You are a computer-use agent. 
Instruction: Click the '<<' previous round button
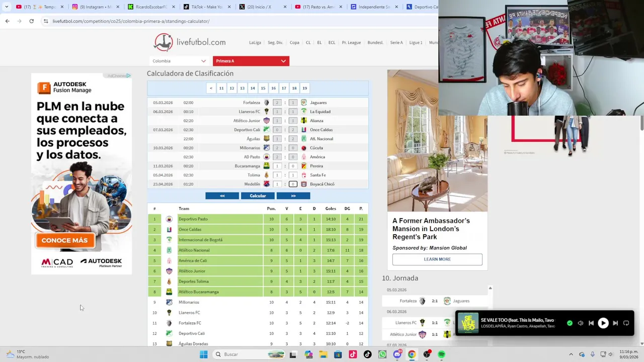click(x=222, y=196)
